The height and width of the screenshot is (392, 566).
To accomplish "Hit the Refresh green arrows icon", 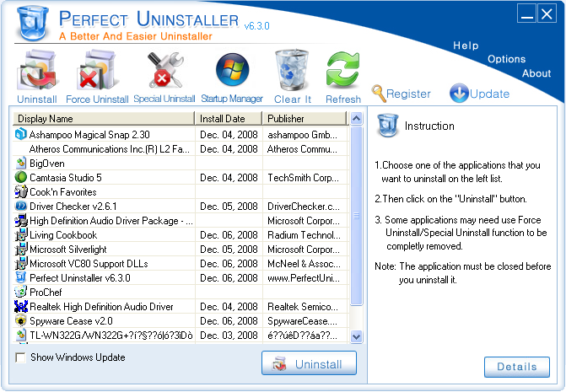I will 343,70.
